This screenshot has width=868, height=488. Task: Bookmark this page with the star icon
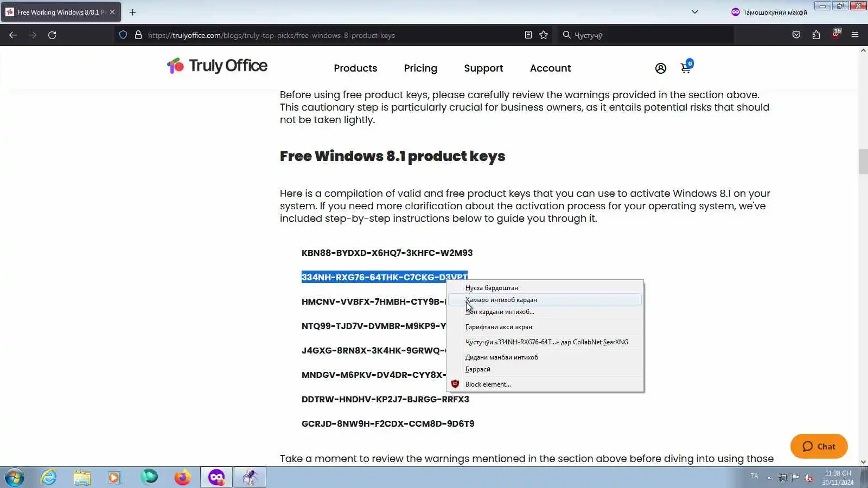click(x=544, y=35)
